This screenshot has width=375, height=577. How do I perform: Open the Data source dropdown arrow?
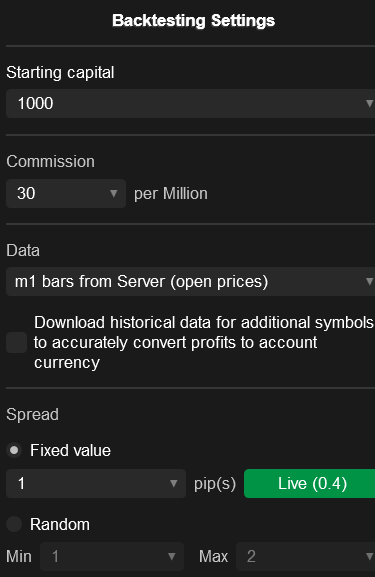pos(369,282)
